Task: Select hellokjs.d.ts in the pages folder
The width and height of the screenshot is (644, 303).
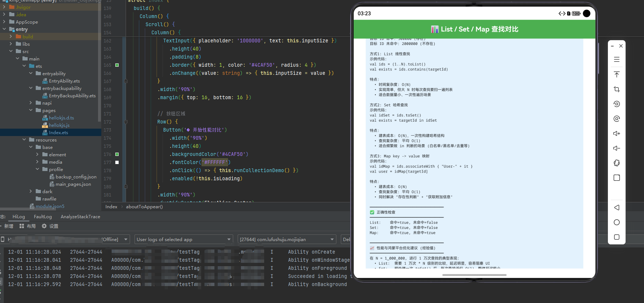Action: point(58,118)
